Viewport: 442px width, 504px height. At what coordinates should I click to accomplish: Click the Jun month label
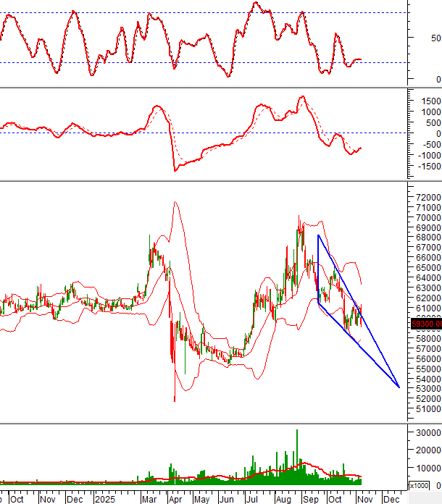(x=226, y=499)
